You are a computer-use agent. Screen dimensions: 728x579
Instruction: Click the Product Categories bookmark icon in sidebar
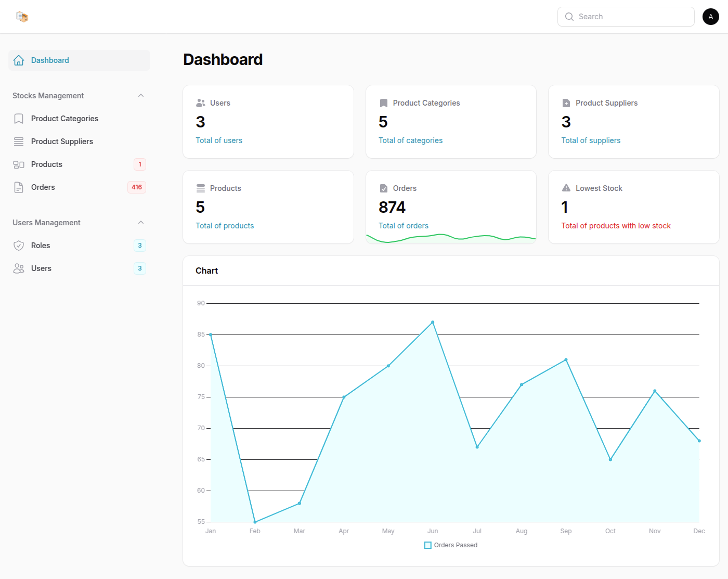point(19,119)
